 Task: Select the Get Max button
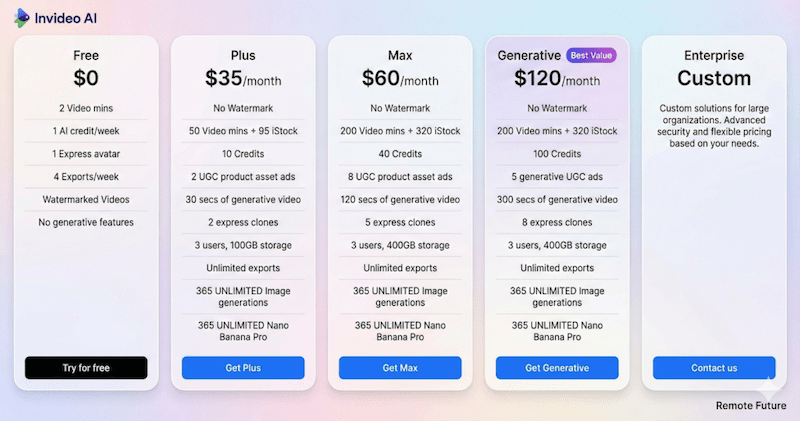(400, 368)
